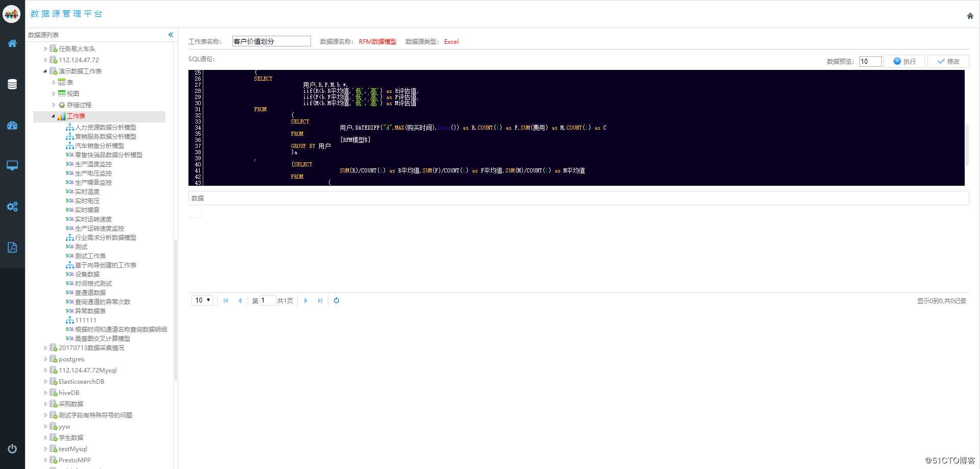Open the dashboard gauge sidebar icon
This screenshot has width=980, height=469.
12,126
